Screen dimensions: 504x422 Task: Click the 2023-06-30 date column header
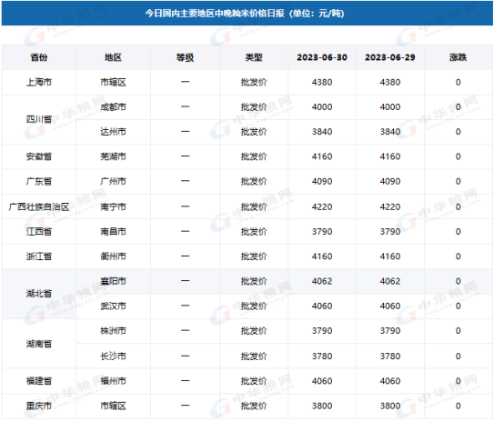pos(322,57)
